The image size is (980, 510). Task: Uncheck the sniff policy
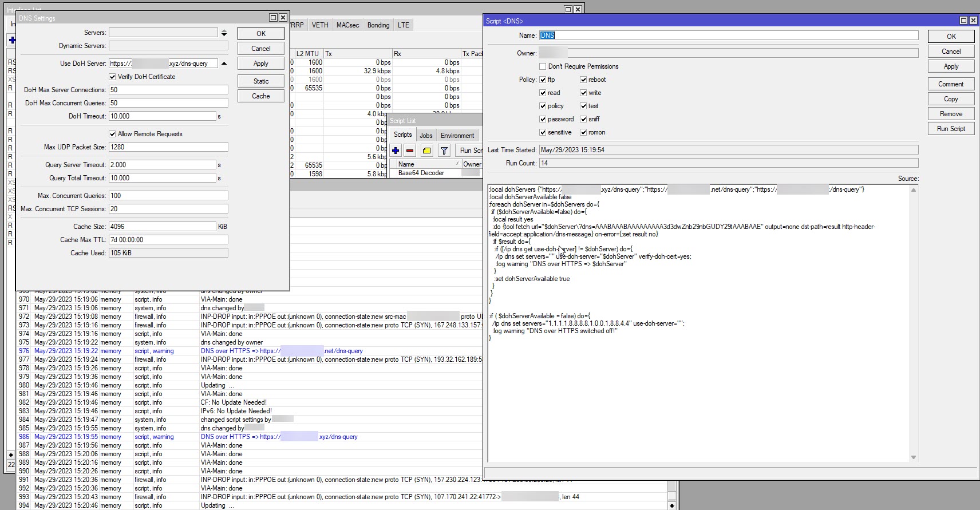583,119
